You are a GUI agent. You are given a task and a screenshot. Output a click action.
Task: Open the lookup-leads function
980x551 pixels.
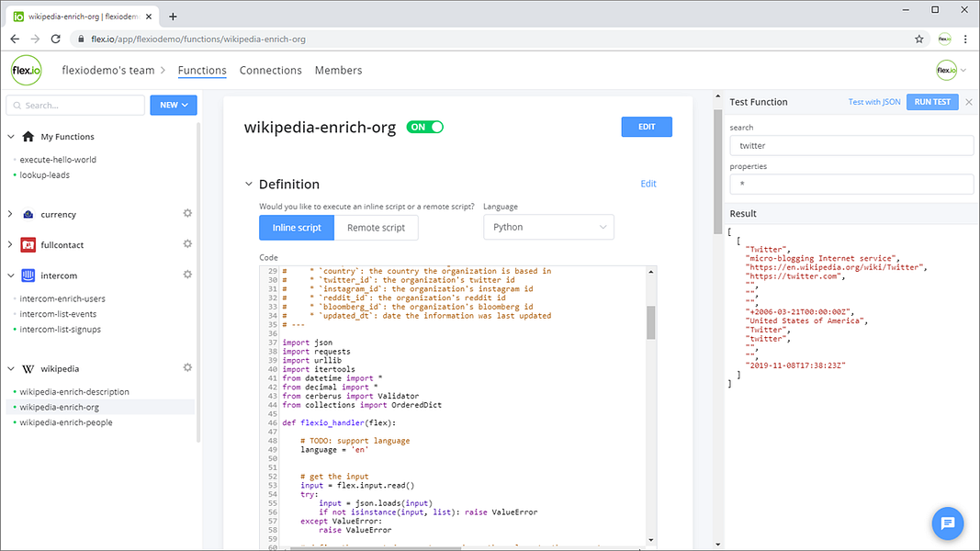[44, 174]
